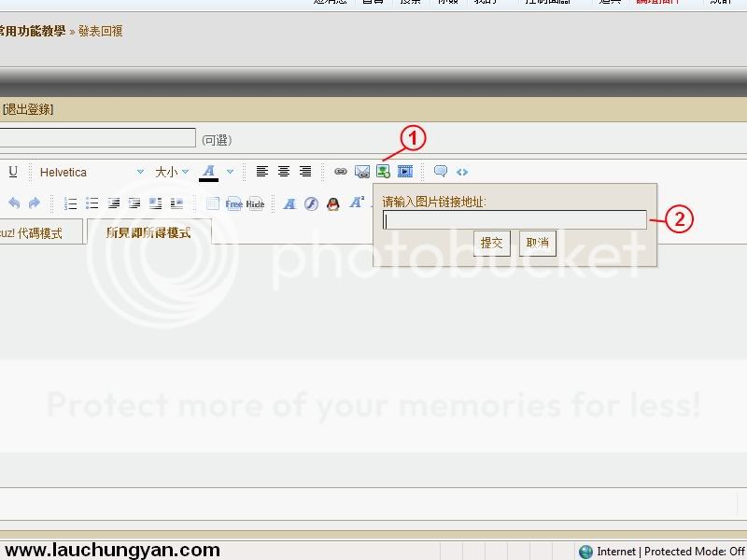Focus the image link address field

click(x=515, y=220)
